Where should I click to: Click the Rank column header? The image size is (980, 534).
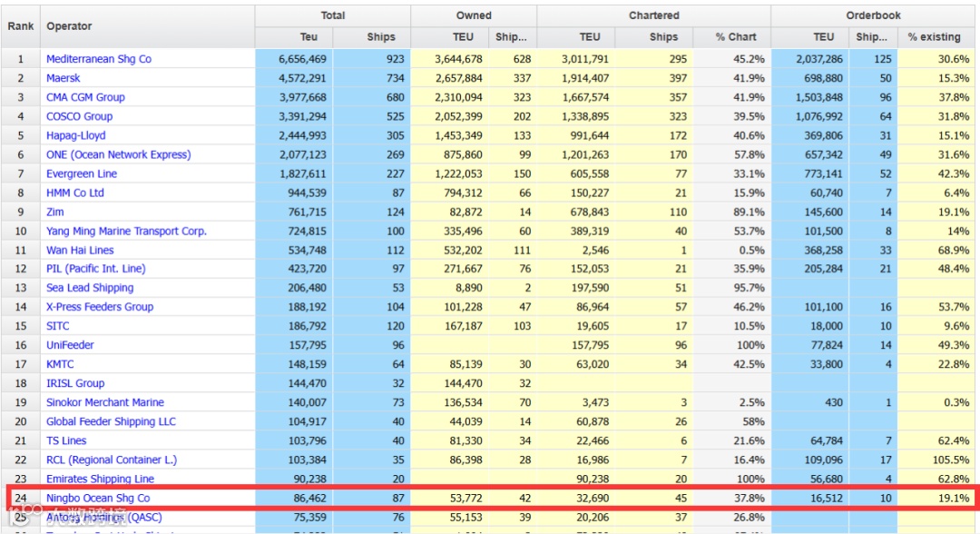(x=21, y=26)
